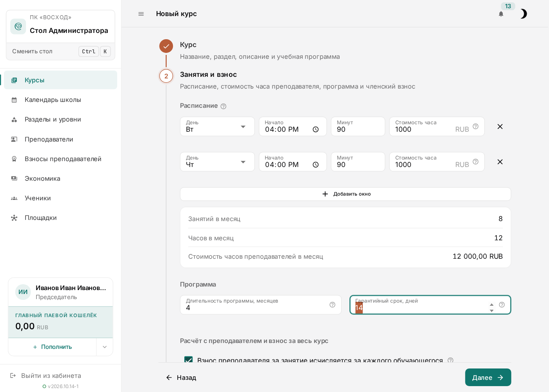Screen dimensions: 549x392
Task: Expand the День dropdown showing Чт
Action: click(x=217, y=162)
